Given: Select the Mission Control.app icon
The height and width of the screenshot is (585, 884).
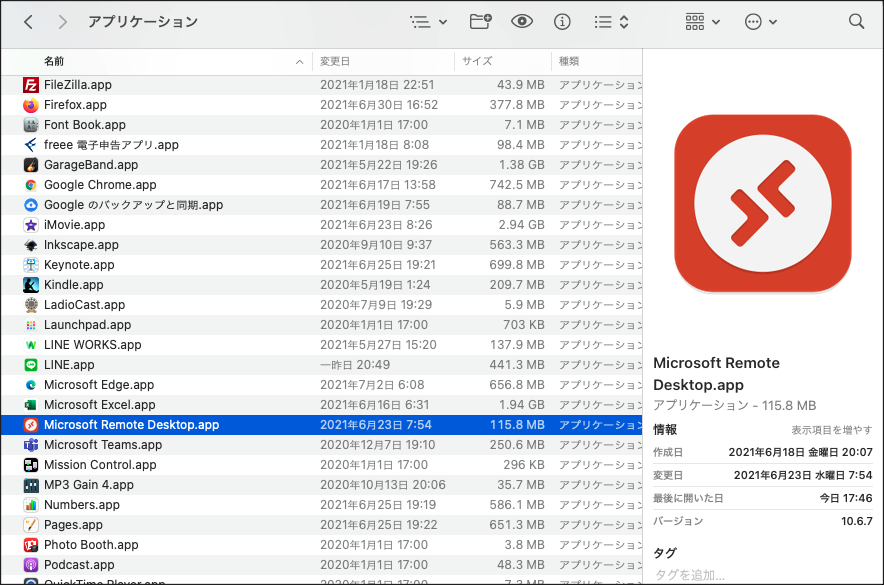Looking at the screenshot, I should tap(31, 465).
